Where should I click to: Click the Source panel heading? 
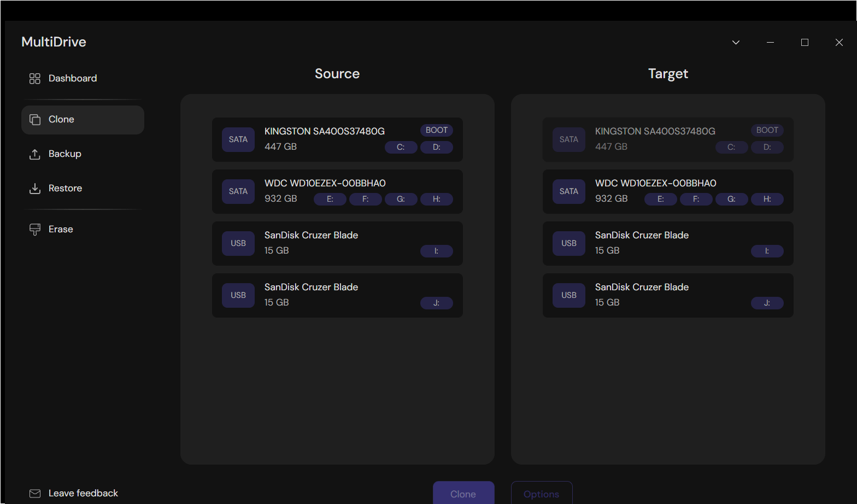337,74
